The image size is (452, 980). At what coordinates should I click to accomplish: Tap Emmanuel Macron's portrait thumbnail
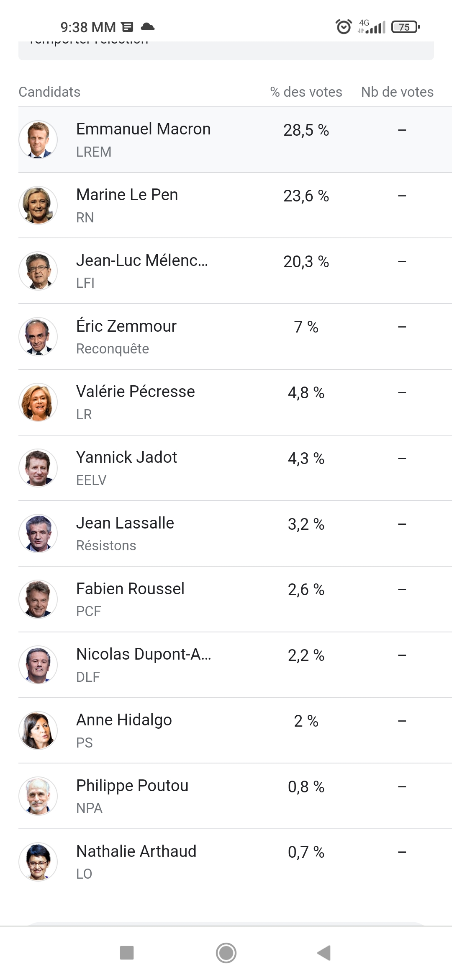[38, 140]
